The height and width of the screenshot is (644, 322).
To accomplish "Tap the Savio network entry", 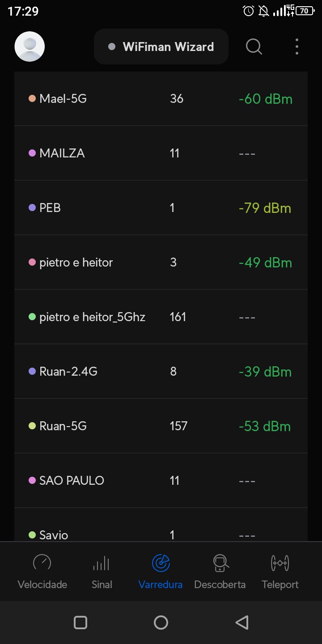I will (161, 533).
